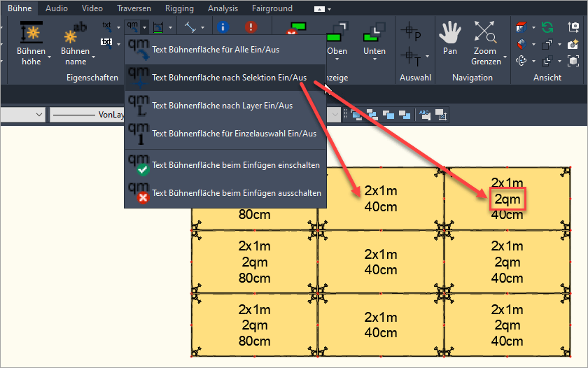Viewport: 588px width, 368px height.
Task: Open dropdown arrow next to txt icon
Action: (118, 27)
